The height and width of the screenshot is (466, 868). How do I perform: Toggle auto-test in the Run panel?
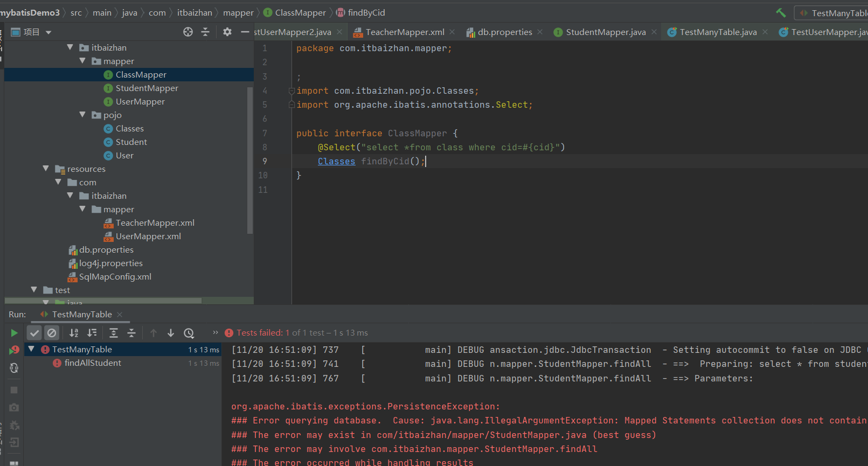tap(14, 368)
